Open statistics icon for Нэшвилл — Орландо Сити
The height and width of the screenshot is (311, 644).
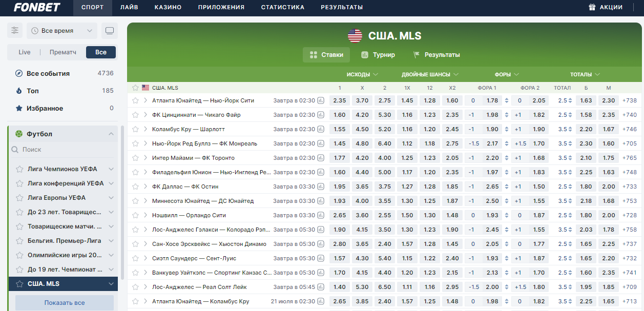pos(321,215)
